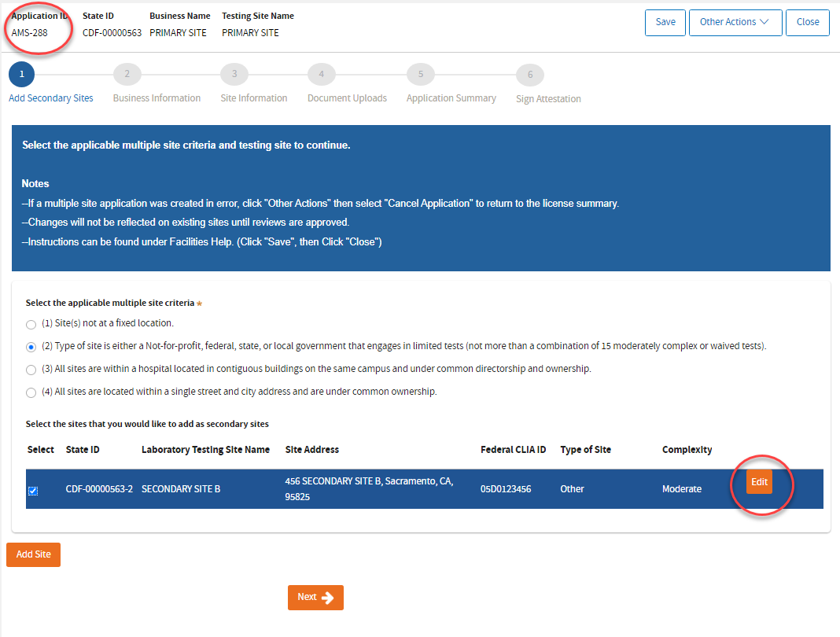Go to Next step with arrow button
840x637 pixels.
[315, 598]
